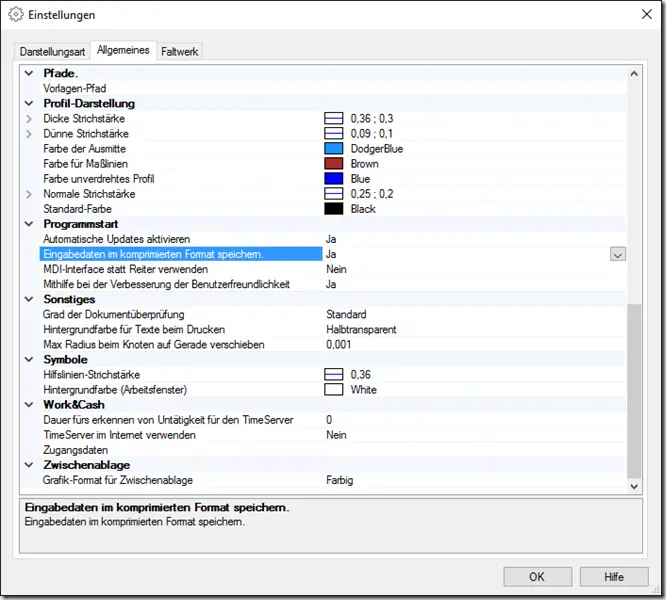Image resolution: width=666 pixels, height=600 pixels.
Task: Select highlighted Eingabedaten im komprimierten Format row
Action: point(332,254)
